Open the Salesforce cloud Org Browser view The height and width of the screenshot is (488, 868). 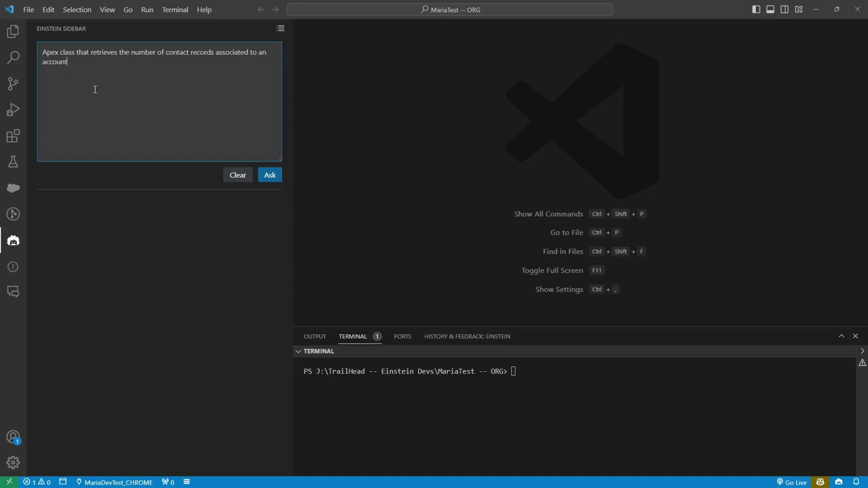click(x=13, y=188)
